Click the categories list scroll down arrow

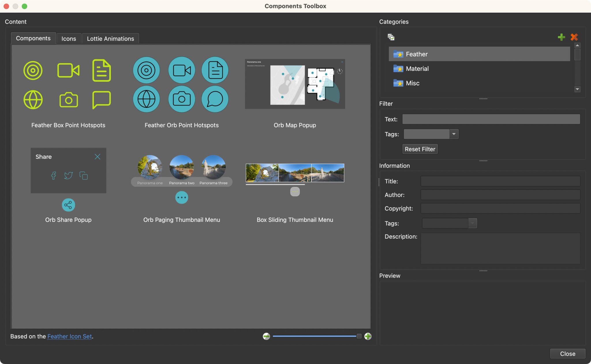tap(577, 89)
